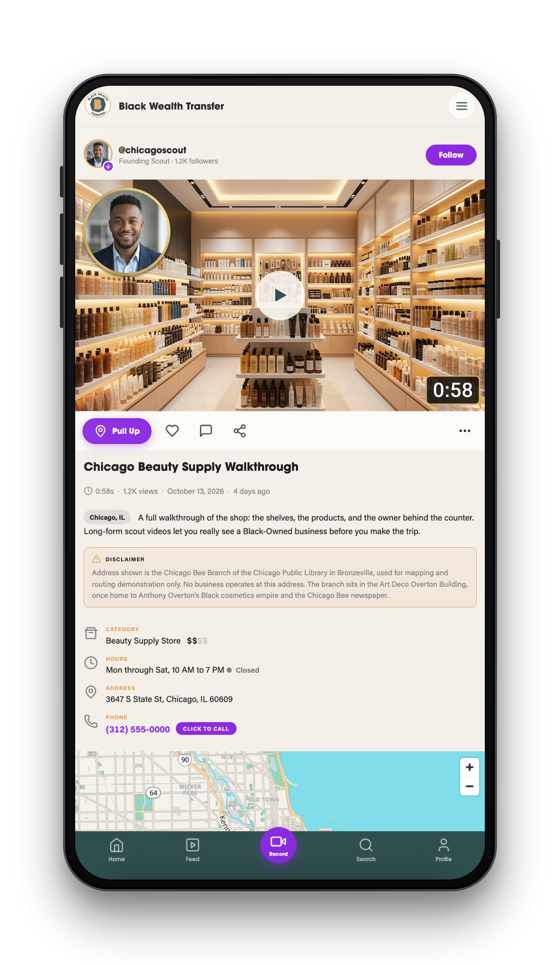560x965 pixels.
Task: Open the three-dot more options menu
Action: pos(465,431)
